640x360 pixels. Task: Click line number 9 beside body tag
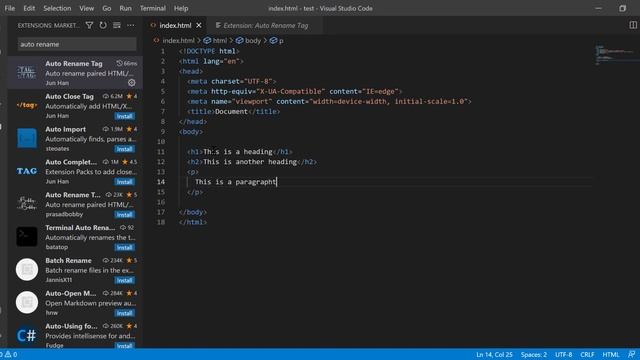point(163,131)
